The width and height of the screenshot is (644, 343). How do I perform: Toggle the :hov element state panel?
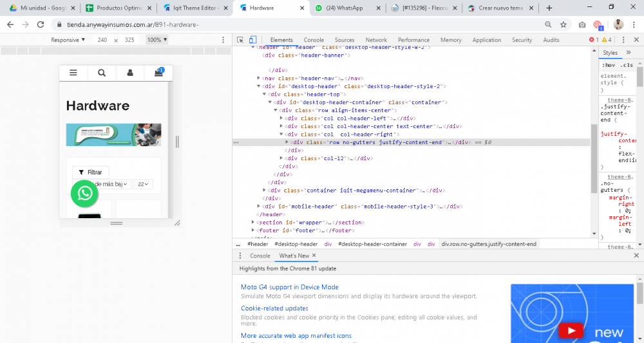pos(608,65)
